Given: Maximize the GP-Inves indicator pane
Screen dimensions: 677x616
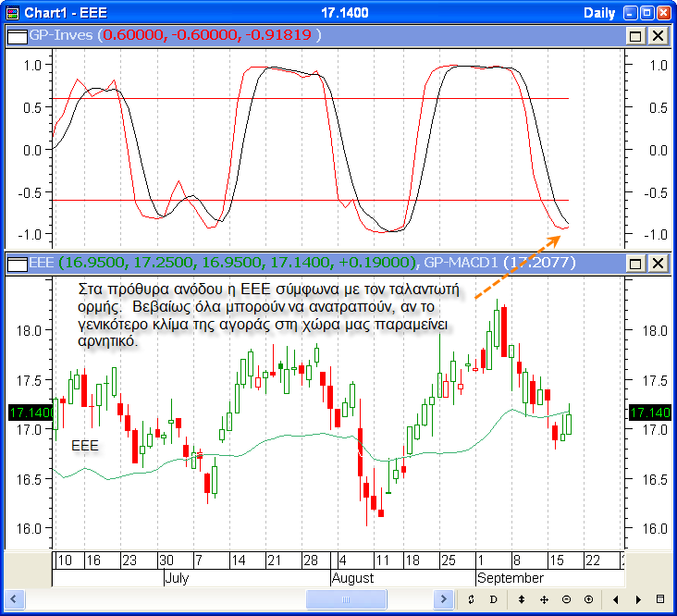Looking at the screenshot, I should pos(635,35).
